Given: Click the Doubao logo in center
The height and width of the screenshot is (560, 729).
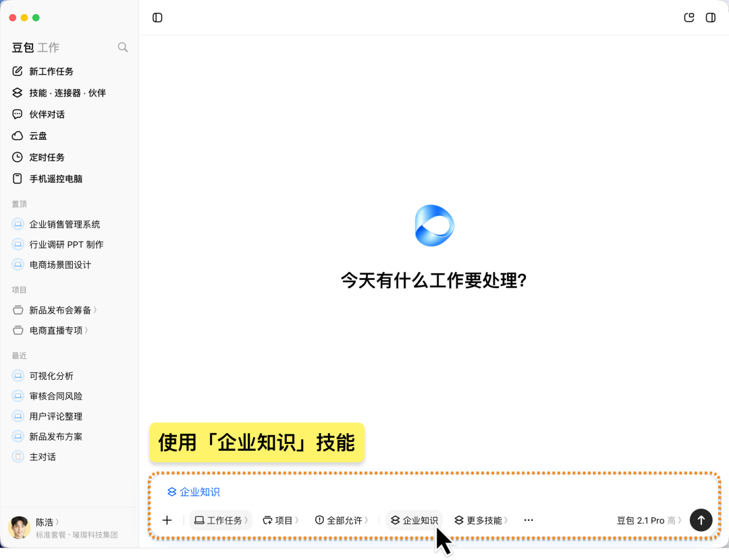Looking at the screenshot, I should coord(434,225).
